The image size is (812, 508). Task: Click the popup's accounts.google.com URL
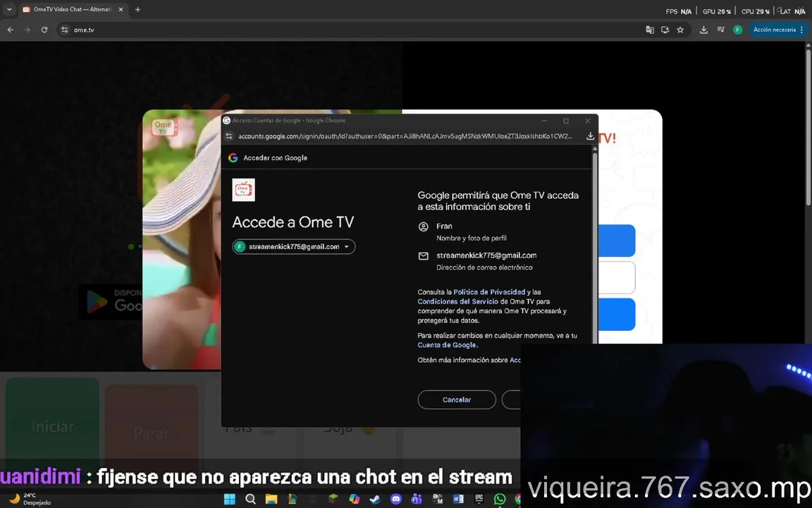405,136
